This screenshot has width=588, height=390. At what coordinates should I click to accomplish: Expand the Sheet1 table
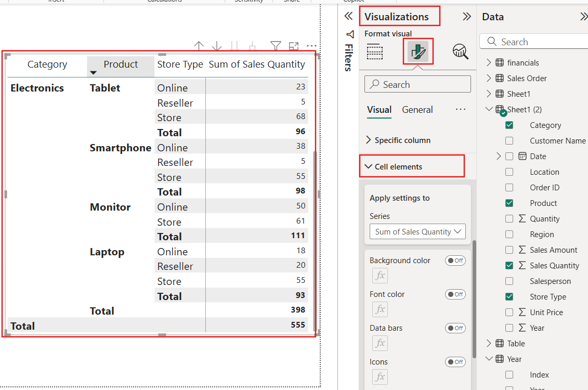(x=489, y=94)
